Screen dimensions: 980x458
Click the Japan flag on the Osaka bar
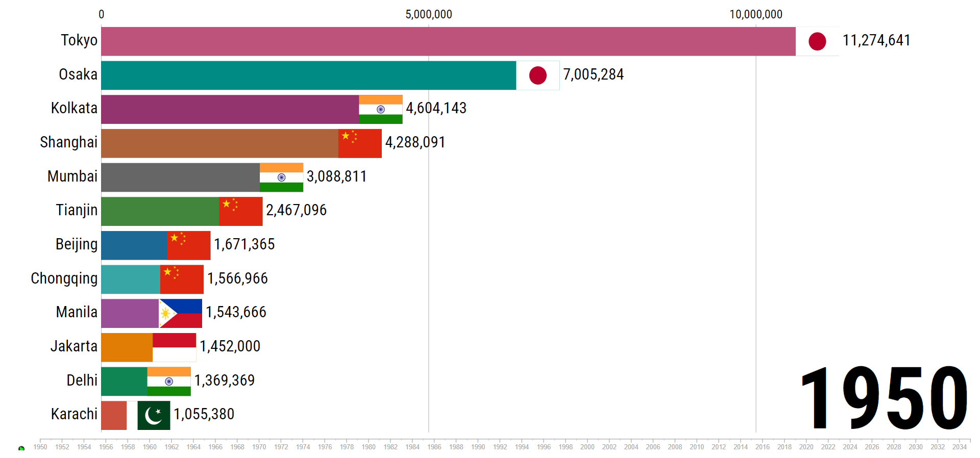537,75
